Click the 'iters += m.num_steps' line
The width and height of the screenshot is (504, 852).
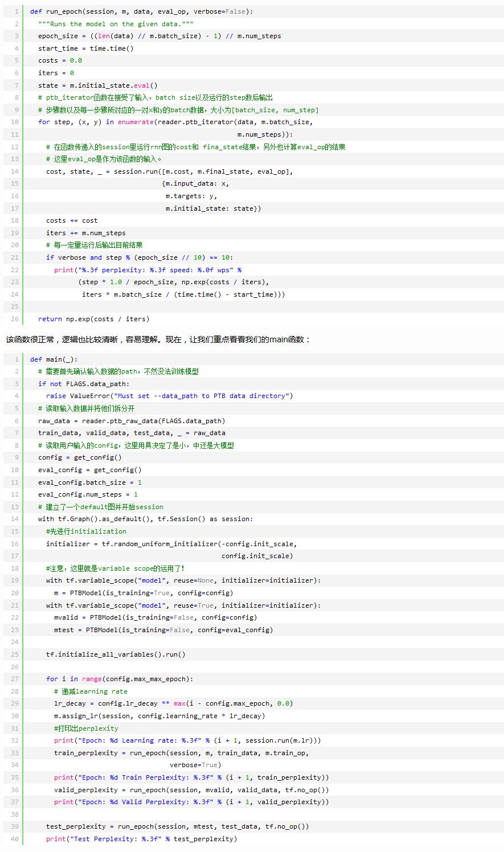click(x=86, y=233)
